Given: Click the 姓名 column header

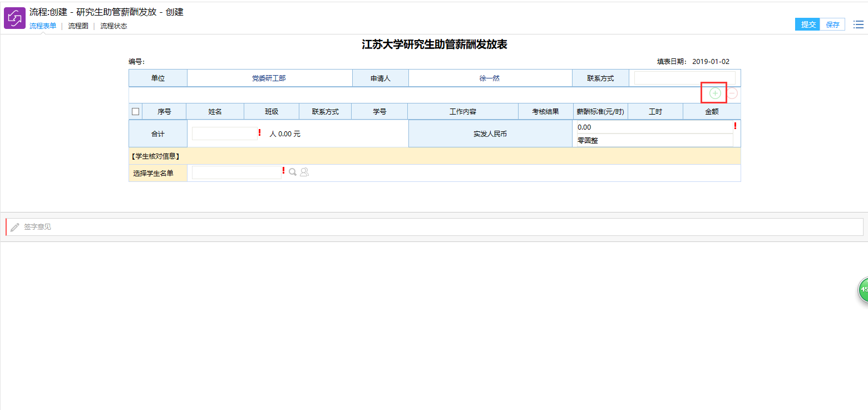Looking at the screenshot, I should pyautogui.click(x=215, y=111).
